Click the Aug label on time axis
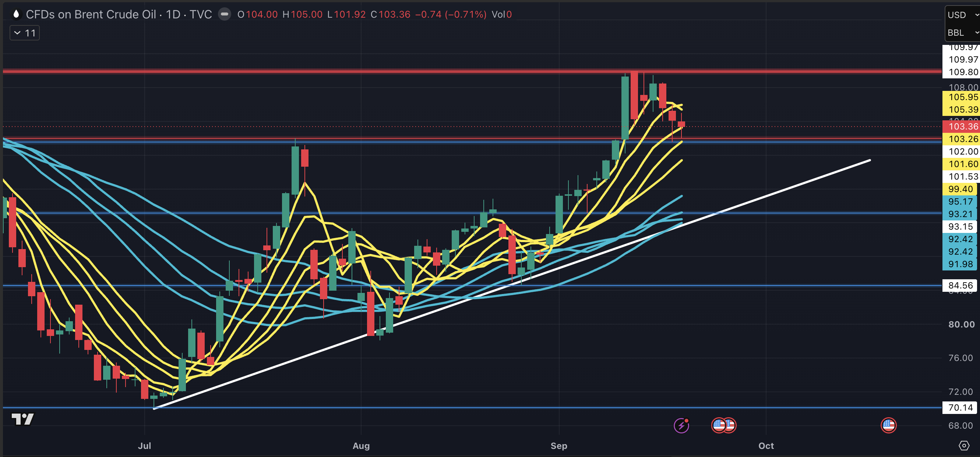The width and height of the screenshot is (980, 457). click(361, 446)
